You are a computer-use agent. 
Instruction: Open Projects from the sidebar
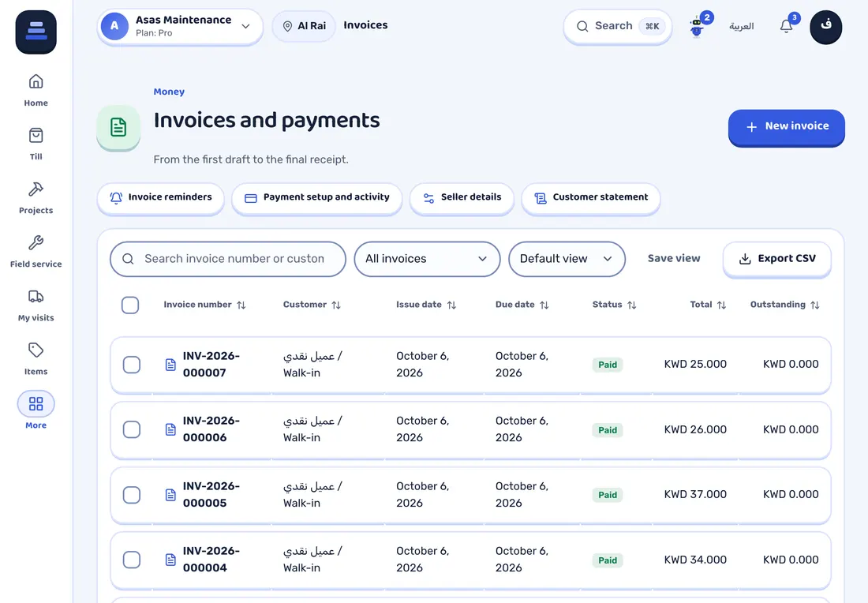36,197
